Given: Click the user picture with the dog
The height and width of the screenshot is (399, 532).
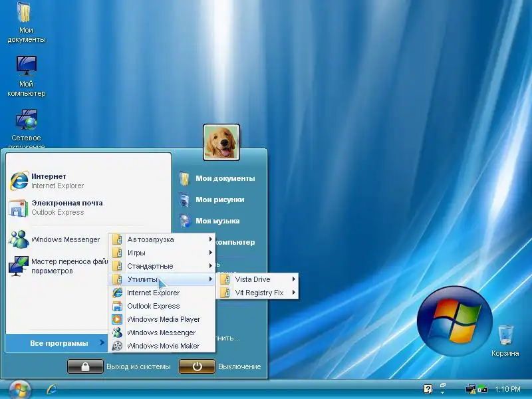Looking at the screenshot, I should [x=221, y=142].
